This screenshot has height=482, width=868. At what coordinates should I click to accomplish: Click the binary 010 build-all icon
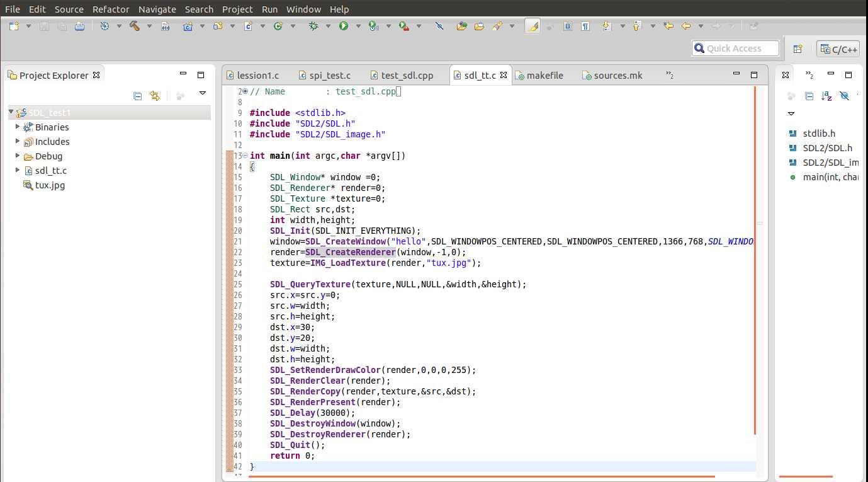pyautogui.click(x=166, y=26)
